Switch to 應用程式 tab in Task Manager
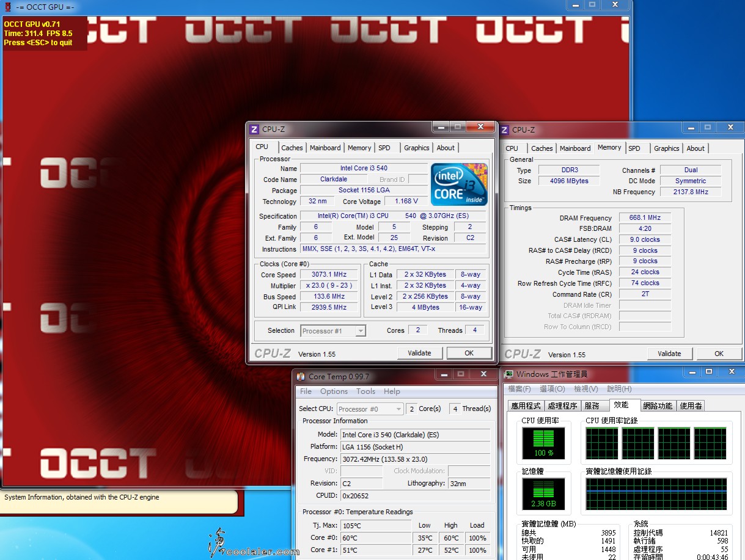745x560 pixels. (526, 405)
